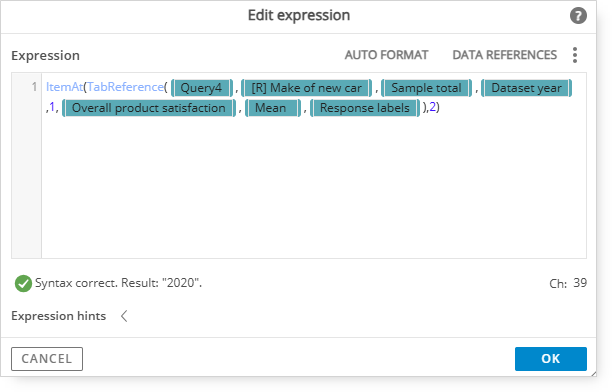The image size is (612, 392).
Task: Click the Expression hints label
Action: (59, 316)
